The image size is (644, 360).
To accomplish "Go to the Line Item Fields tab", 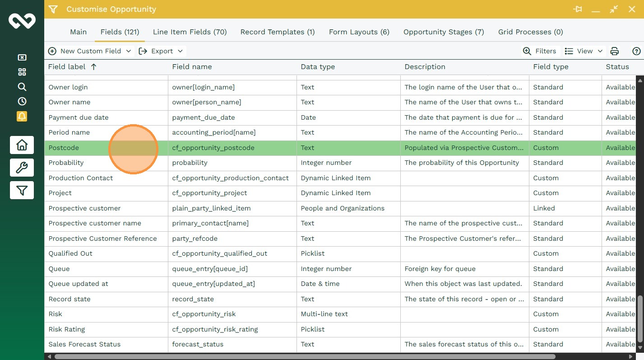I will (190, 32).
